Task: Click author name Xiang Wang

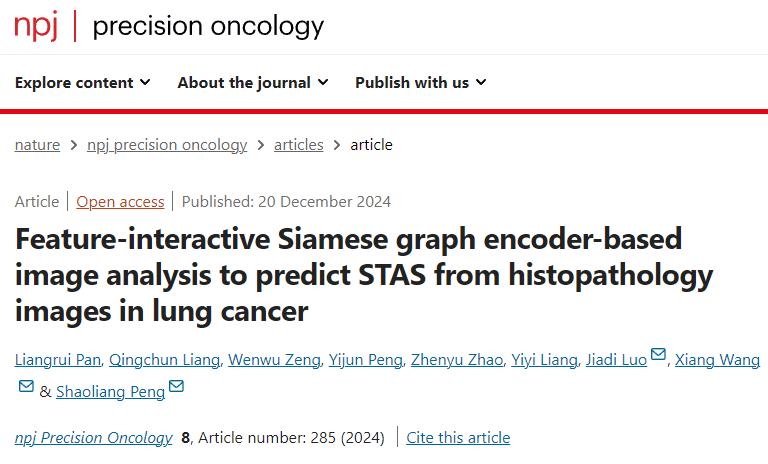Action: coord(717,360)
